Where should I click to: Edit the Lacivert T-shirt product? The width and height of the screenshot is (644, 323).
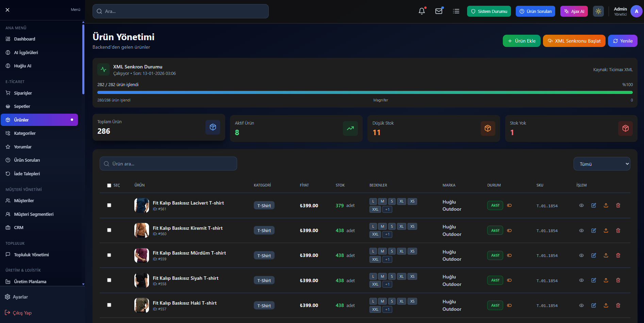594,205
